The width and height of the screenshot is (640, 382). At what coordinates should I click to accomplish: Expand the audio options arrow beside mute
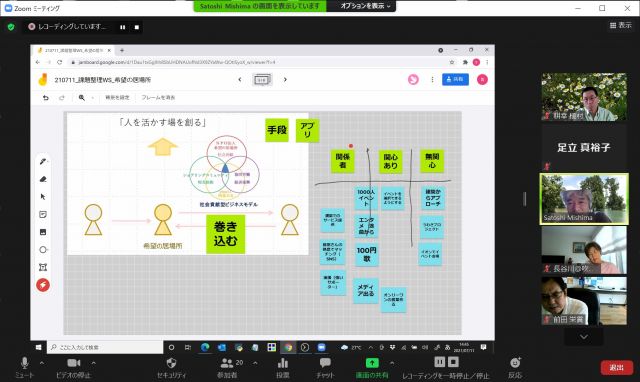point(42,362)
